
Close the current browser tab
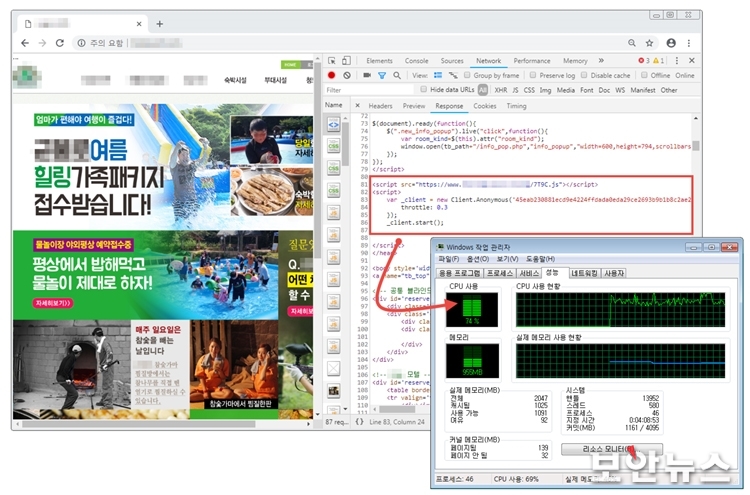tap(139, 23)
